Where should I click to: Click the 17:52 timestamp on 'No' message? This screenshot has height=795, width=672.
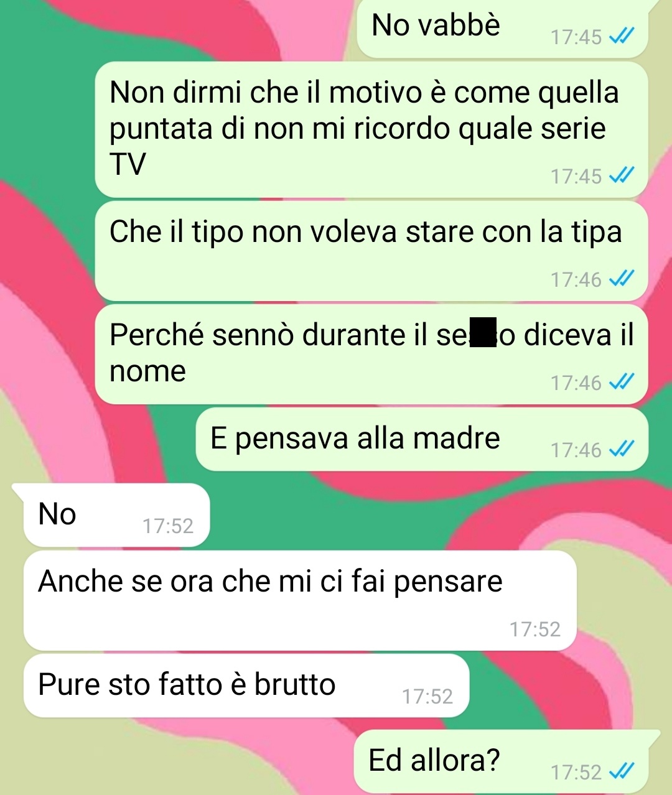168,526
